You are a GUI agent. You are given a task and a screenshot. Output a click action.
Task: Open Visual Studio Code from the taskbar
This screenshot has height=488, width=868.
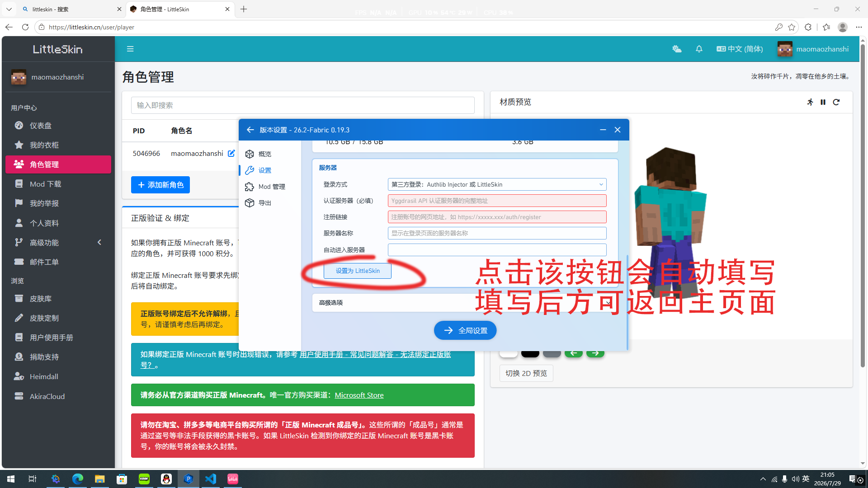click(211, 479)
